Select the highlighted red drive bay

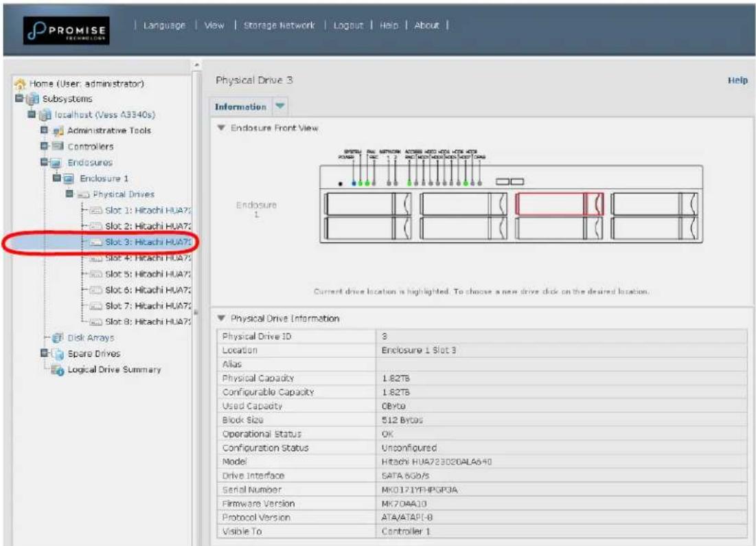pos(560,204)
